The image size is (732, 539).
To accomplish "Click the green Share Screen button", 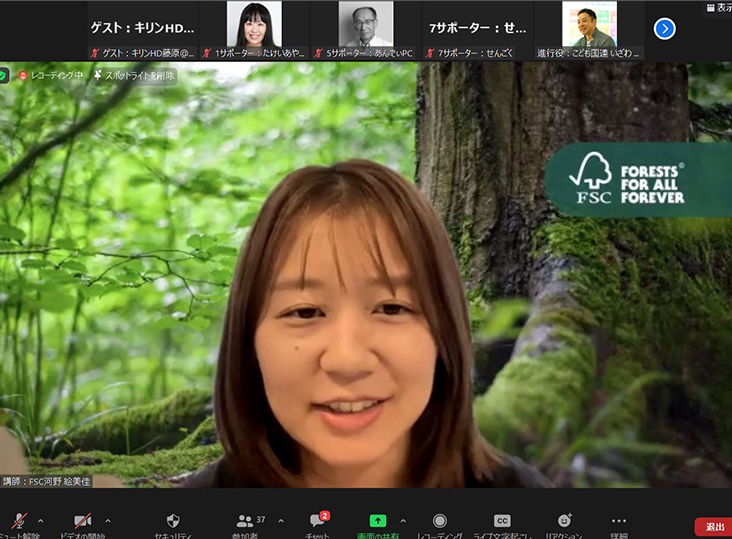I will click(x=378, y=521).
